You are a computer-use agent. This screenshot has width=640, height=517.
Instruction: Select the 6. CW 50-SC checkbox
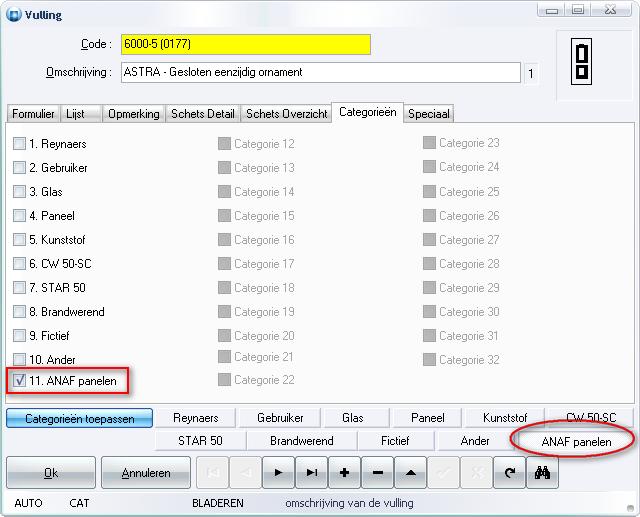coord(19,264)
